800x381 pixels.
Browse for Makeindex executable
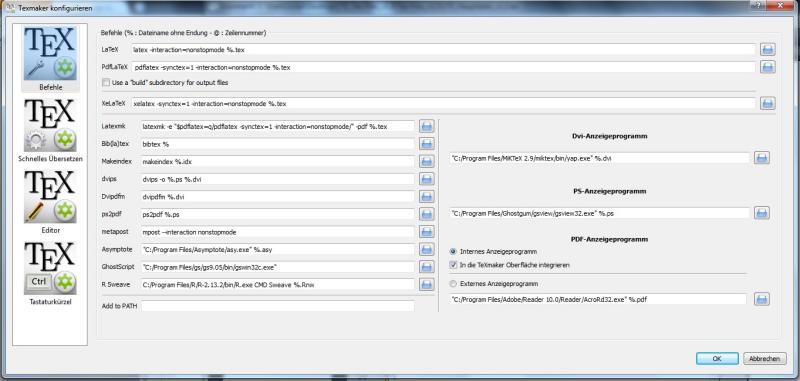point(427,161)
